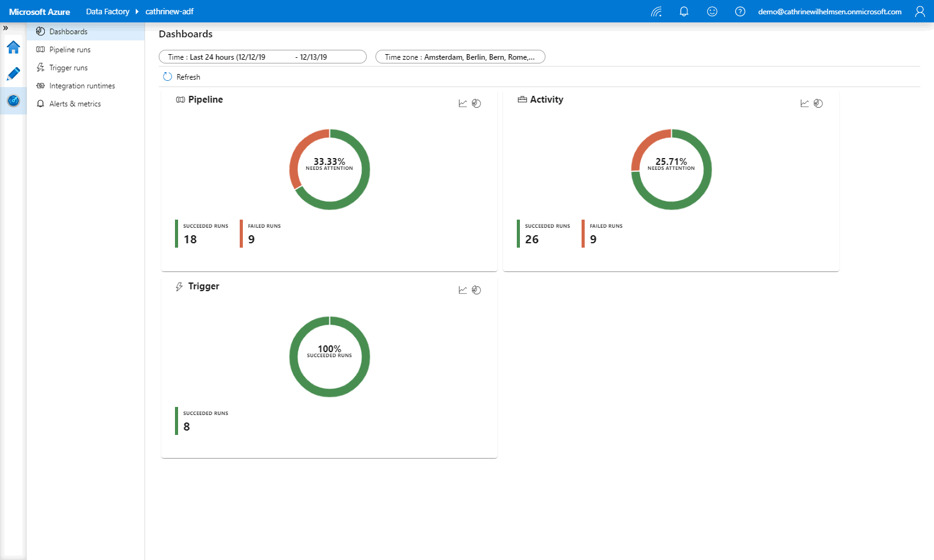Click the wifi-style updates icon in header
Screen dimensions: 934x560
coord(656,12)
